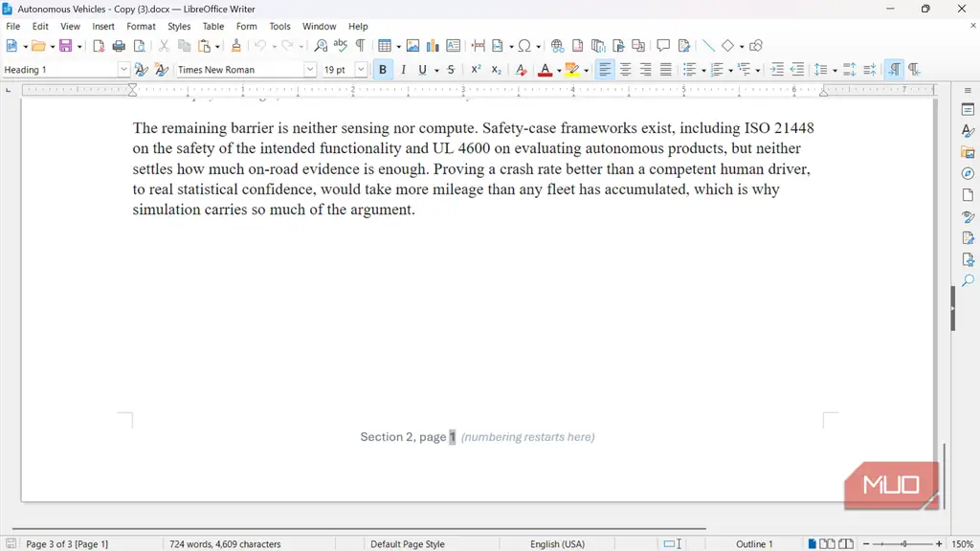This screenshot has width=980, height=551.
Task: Toggle print preview icon
Action: [x=140, y=46]
